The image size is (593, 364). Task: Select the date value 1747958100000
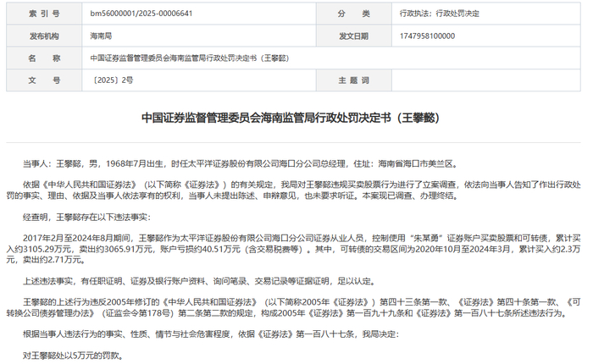coord(427,36)
